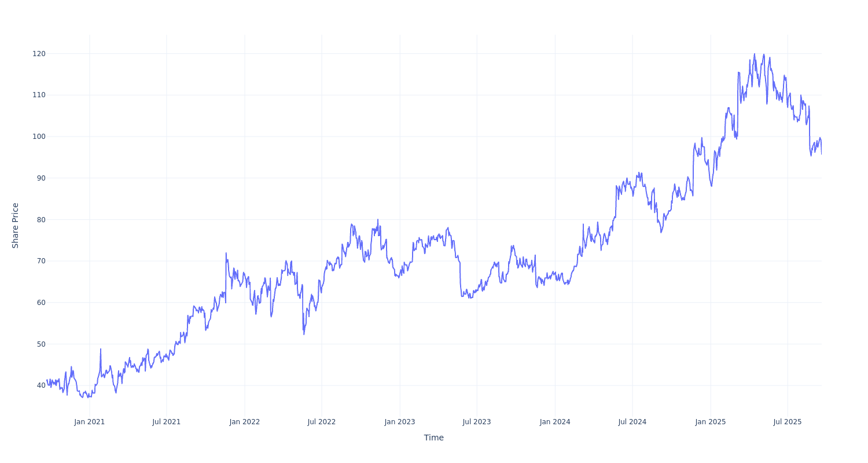Select the "Jan 2022" x-axis tick label
This screenshot has width=868, height=463.
pos(244,422)
